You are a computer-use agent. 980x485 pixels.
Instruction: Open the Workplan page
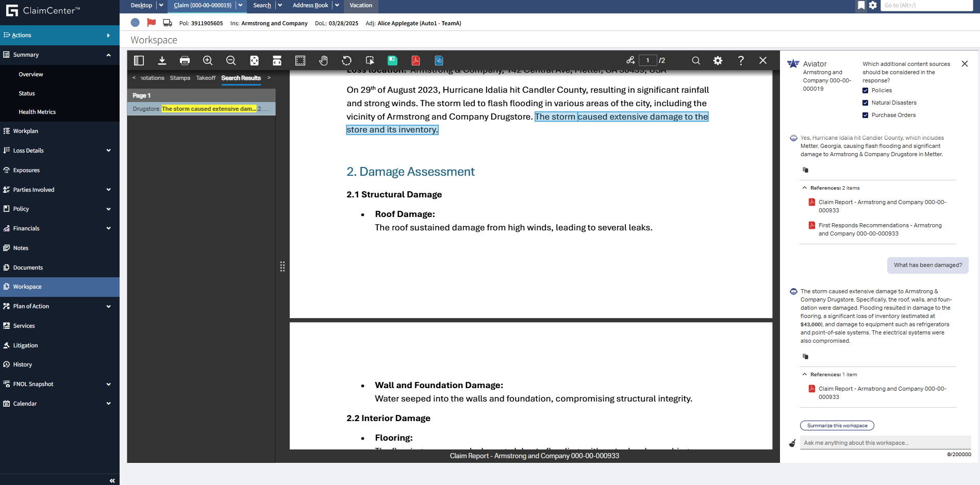pos(26,131)
